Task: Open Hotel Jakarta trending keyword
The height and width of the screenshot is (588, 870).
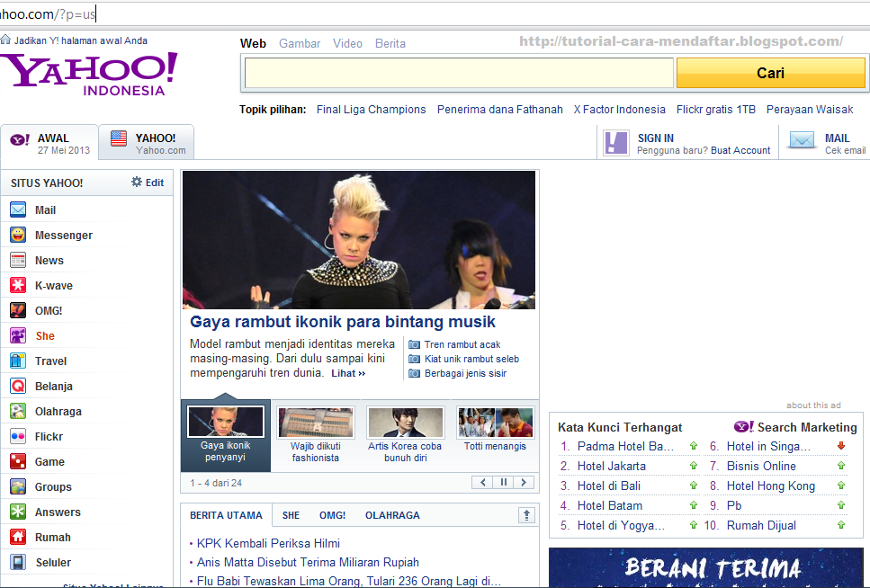Action: [x=612, y=466]
